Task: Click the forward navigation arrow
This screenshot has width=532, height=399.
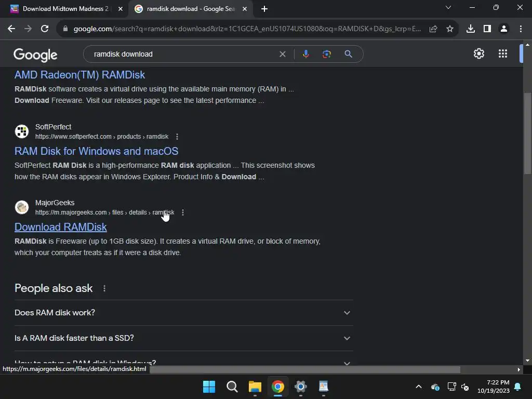Action: 28,29
